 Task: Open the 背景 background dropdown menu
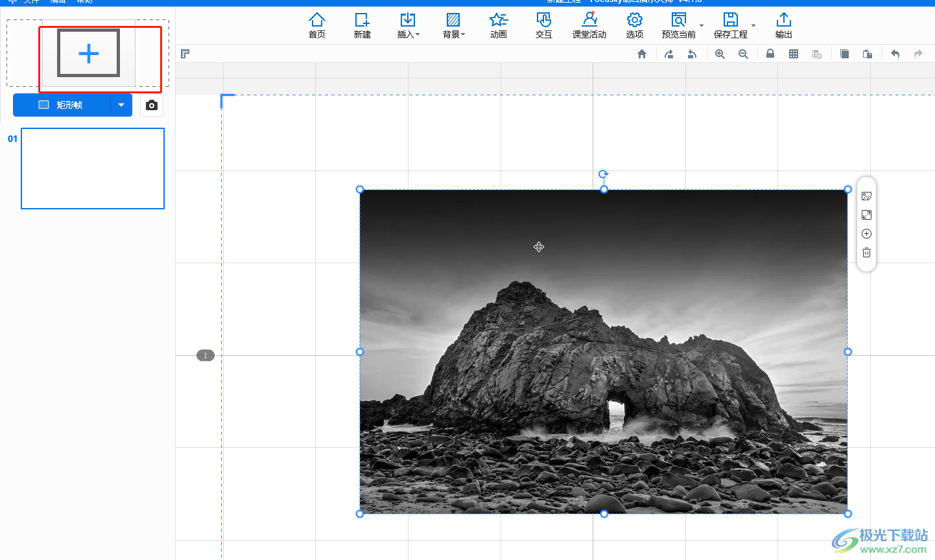[453, 26]
